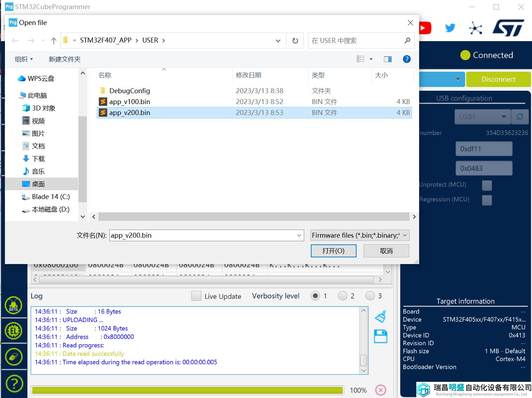Screen dimensions: 532x398
Task: Refresh the USB port list
Action: tap(520, 117)
